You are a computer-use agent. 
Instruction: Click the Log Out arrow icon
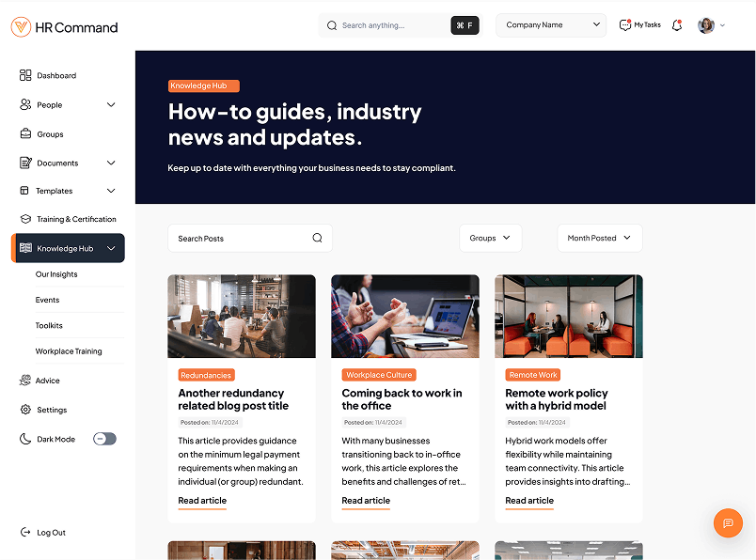pos(25,532)
